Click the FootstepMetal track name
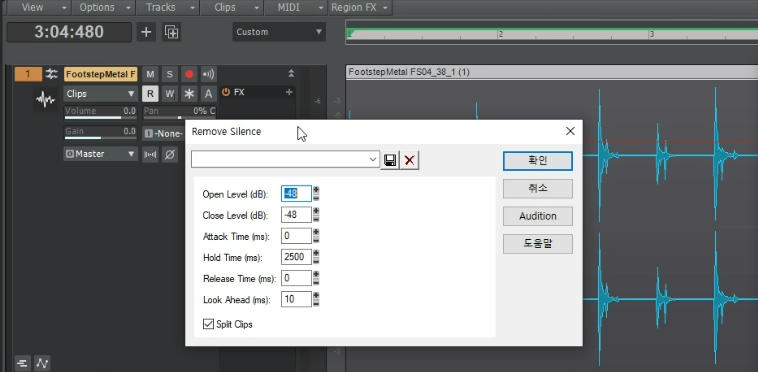 [101, 74]
